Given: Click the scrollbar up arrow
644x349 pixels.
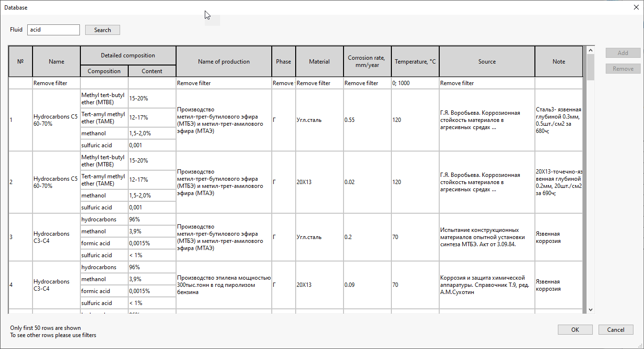Looking at the screenshot, I should click(x=590, y=50).
